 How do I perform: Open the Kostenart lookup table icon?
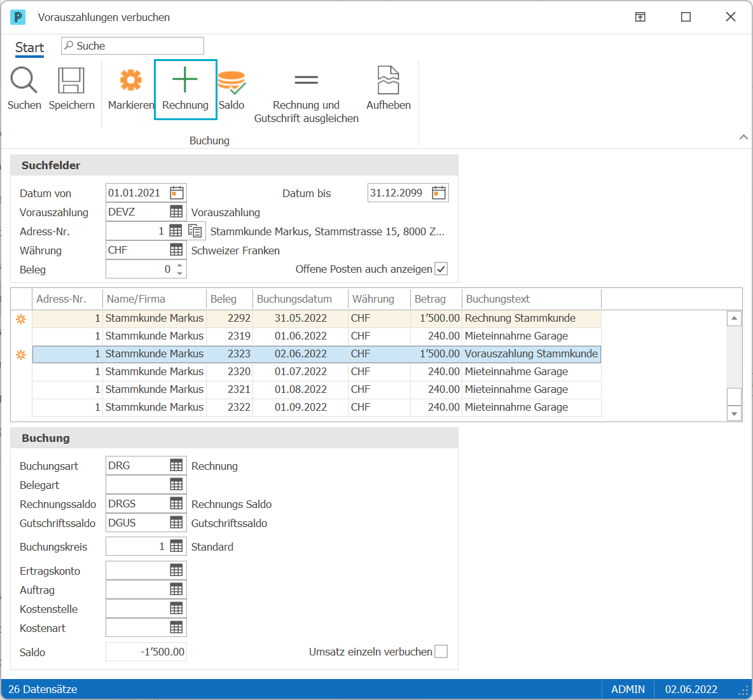pyautogui.click(x=176, y=628)
